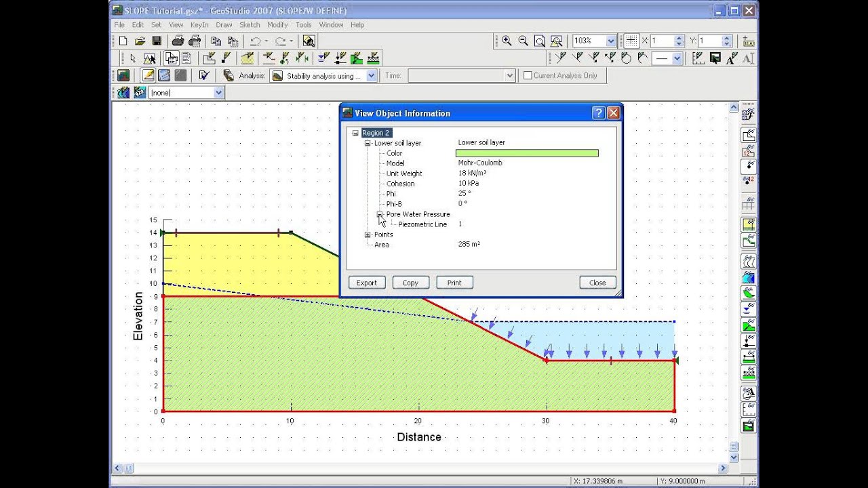Collapse the Pore Water Pressure node
The width and height of the screenshot is (868, 488).
[x=380, y=214]
